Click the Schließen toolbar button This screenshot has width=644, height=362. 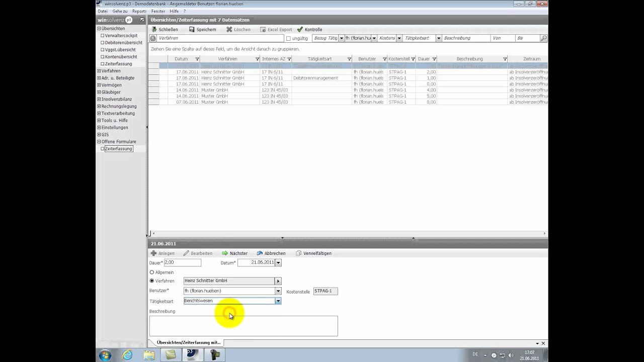[x=165, y=30]
